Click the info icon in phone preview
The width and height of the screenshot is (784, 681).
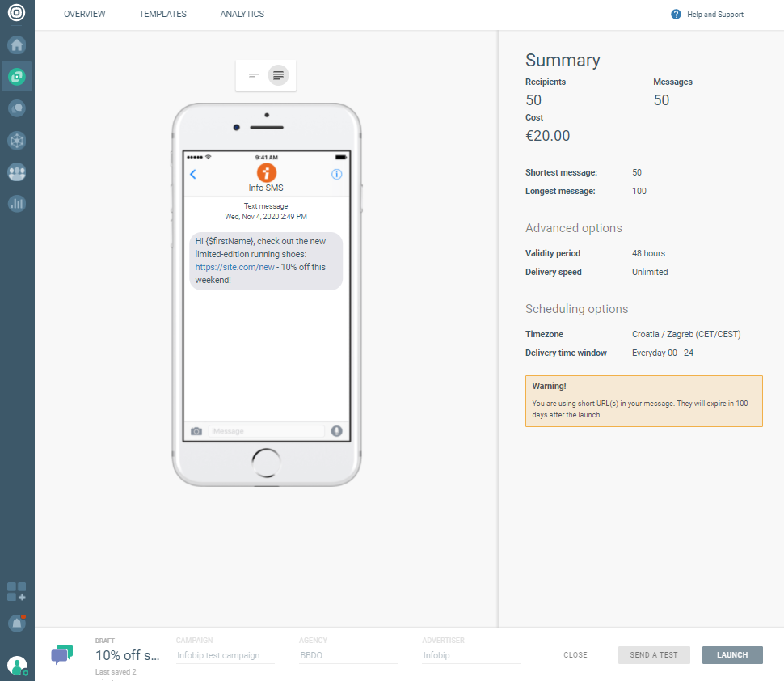(x=336, y=174)
